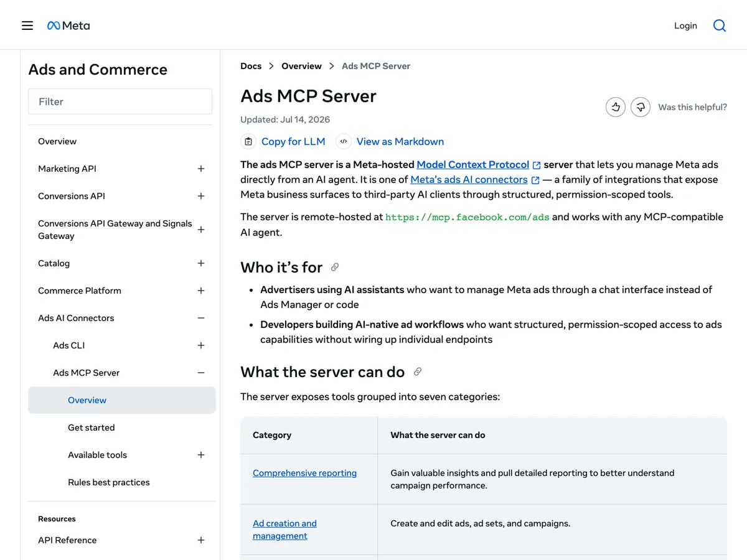Expand the Conversions API section

tap(201, 196)
